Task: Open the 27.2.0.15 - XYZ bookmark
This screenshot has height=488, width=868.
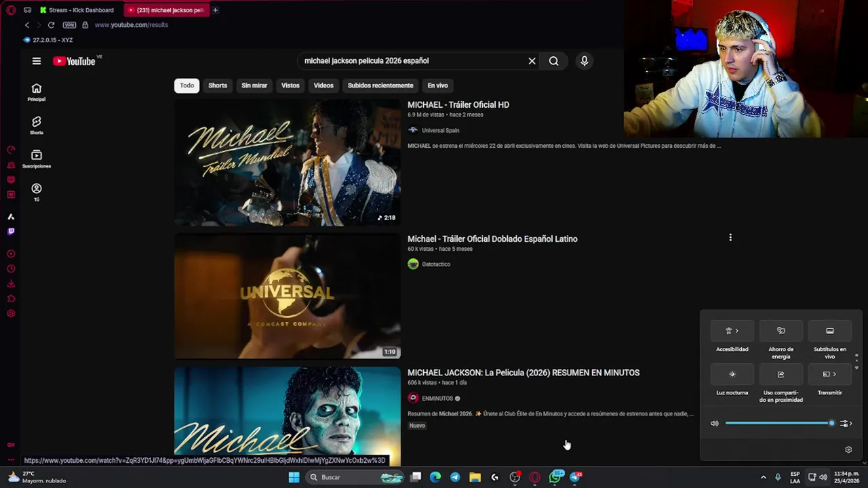Action: point(48,40)
